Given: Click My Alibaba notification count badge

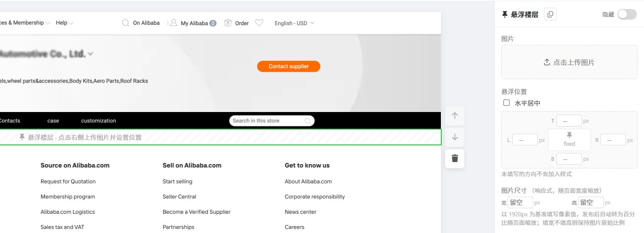Looking at the screenshot, I should click(213, 23).
